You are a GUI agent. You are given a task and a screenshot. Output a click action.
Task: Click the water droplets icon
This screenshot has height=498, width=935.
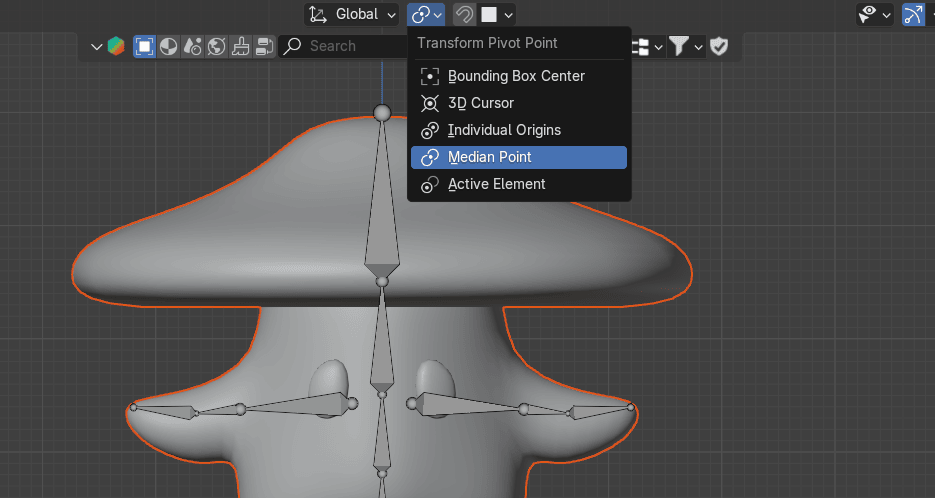point(193,46)
